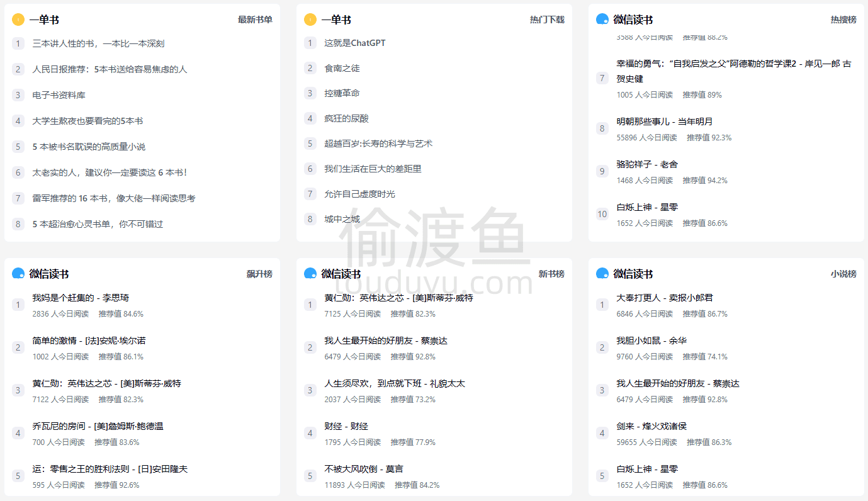Click the 微信读书 icon in 热搜榜 card
Viewport: 868px width, 501px height.
pyautogui.click(x=602, y=20)
